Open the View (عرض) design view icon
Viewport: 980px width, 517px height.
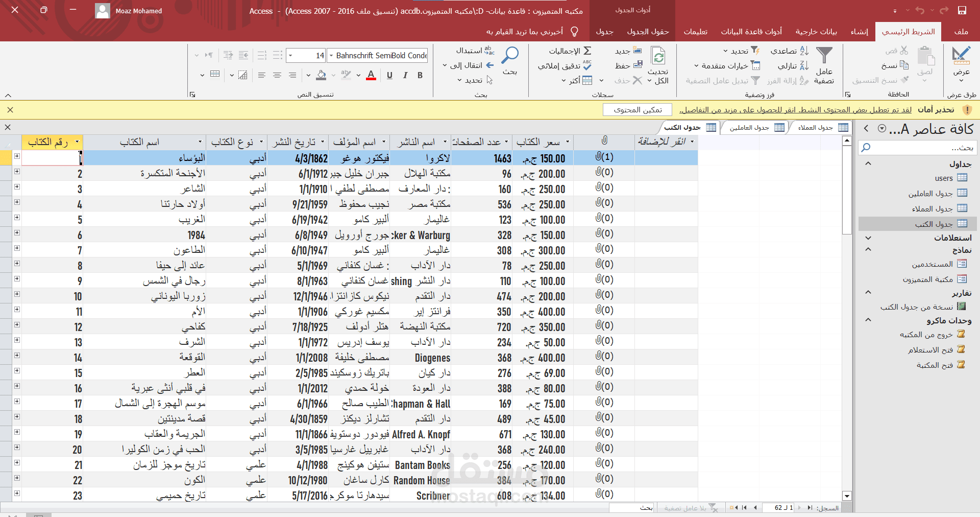pos(961,55)
